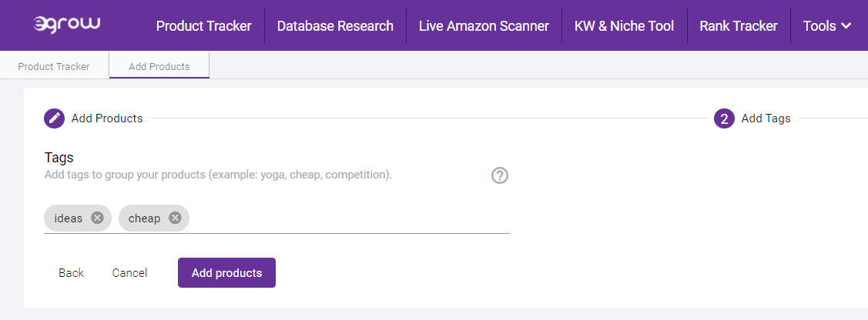868x320 pixels.
Task: Remove the cheap tag
Action: pos(175,218)
